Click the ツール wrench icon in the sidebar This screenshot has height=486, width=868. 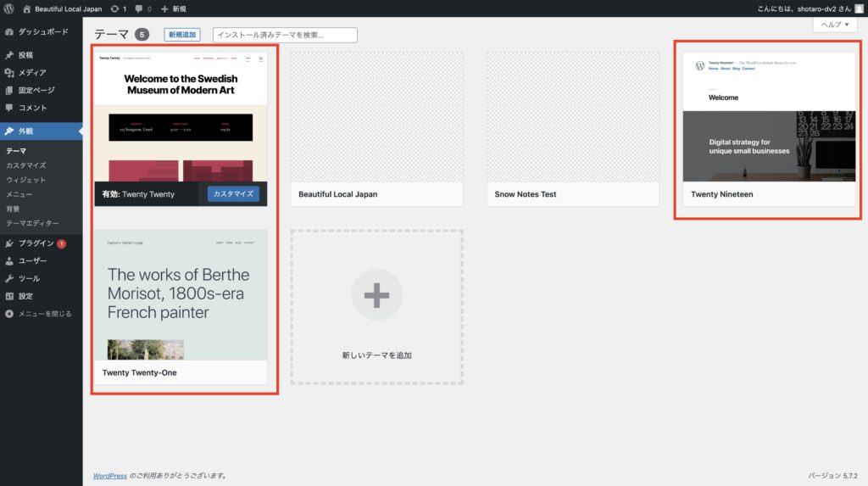[9, 278]
